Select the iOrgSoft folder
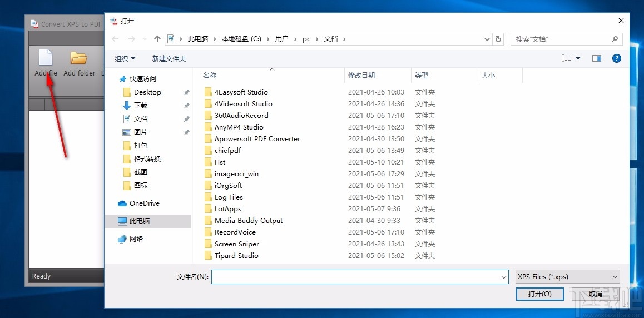 [229, 186]
